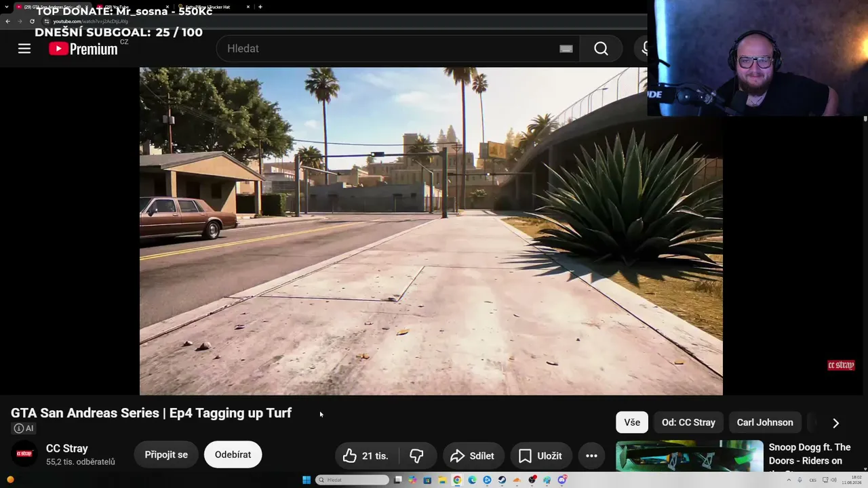Open CC Stray channel avatar
868x488 pixels.
coord(24,454)
